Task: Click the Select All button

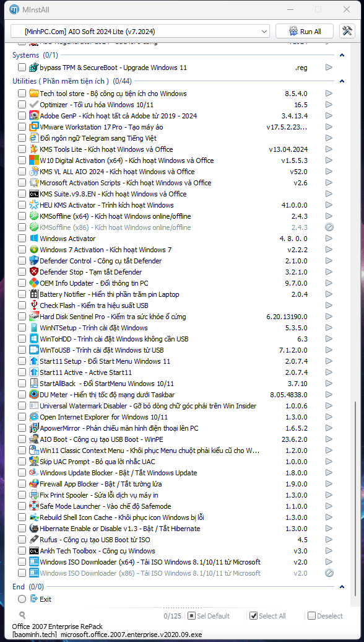Action: click(268, 616)
